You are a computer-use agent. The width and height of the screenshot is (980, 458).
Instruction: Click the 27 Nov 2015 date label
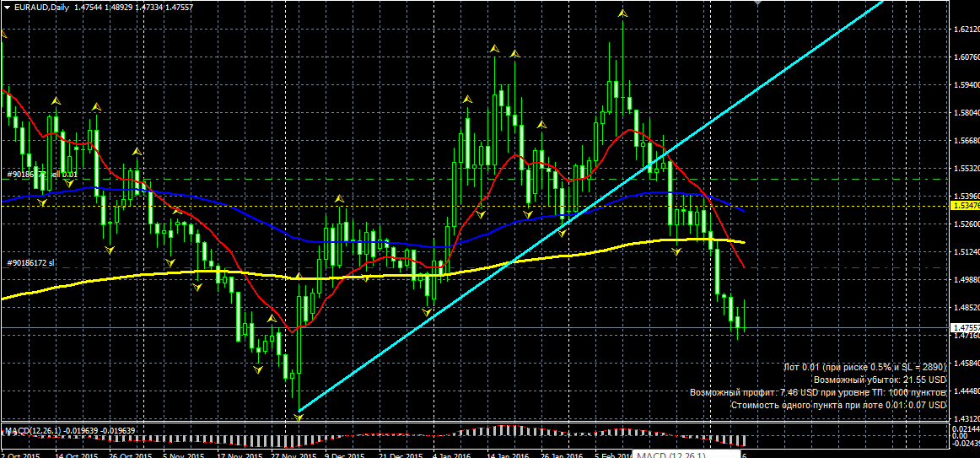pos(293,455)
